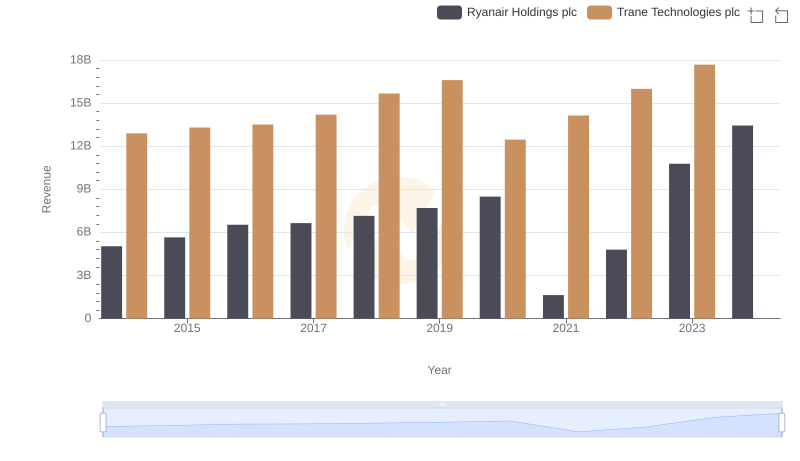Click the Year axis title
The width and height of the screenshot is (800, 461).
439,370
